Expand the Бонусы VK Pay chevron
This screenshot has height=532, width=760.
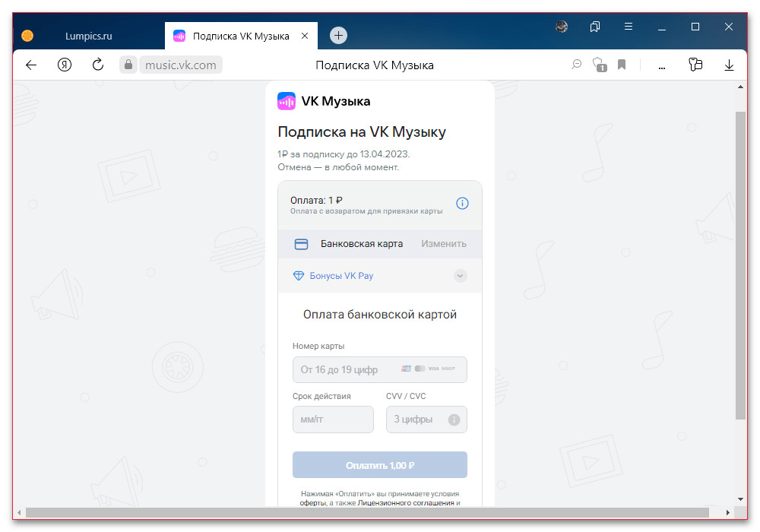461,276
